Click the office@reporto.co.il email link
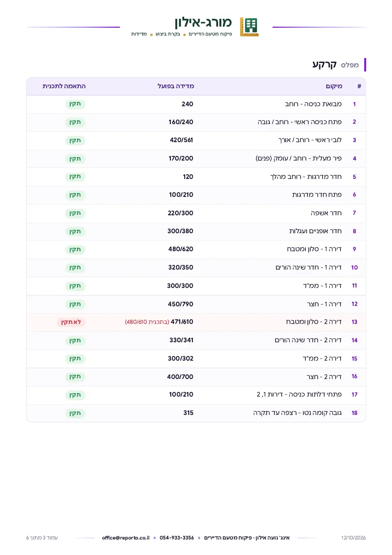Viewport: 392px width, 555px height. [x=126, y=538]
